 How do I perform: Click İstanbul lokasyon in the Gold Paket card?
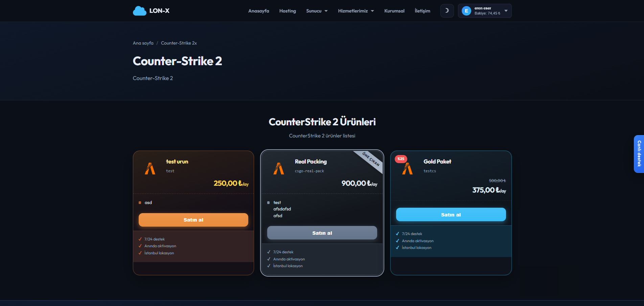click(416, 248)
